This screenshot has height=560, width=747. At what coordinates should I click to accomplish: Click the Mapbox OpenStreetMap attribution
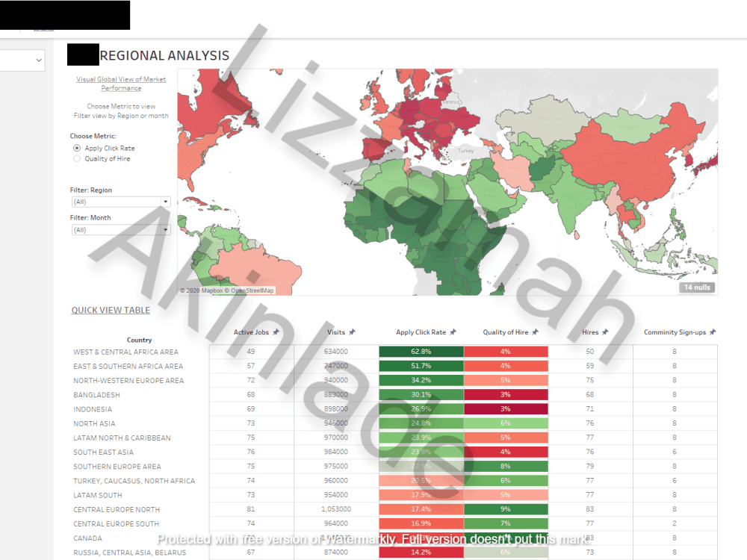pos(227,290)
